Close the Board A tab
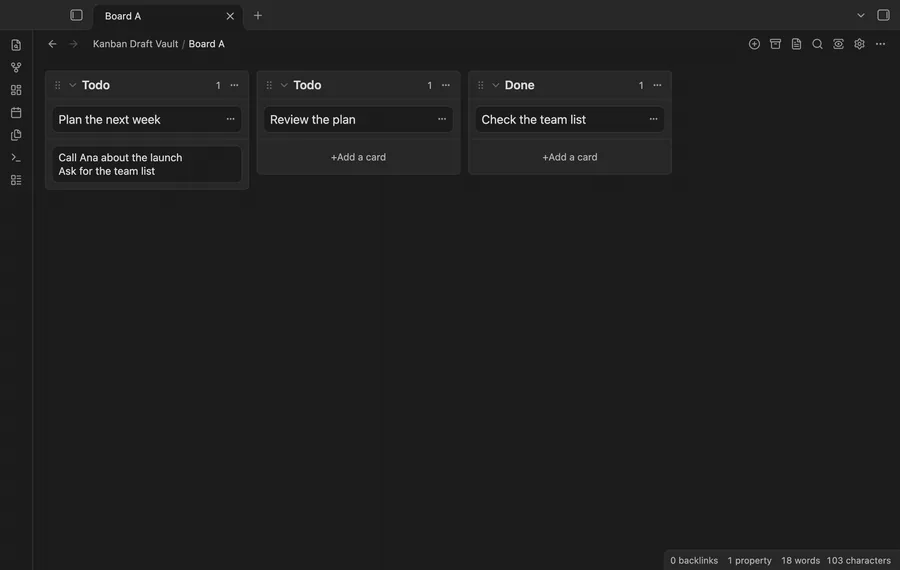This screenshot has height=570, width=900. (230, 16)
